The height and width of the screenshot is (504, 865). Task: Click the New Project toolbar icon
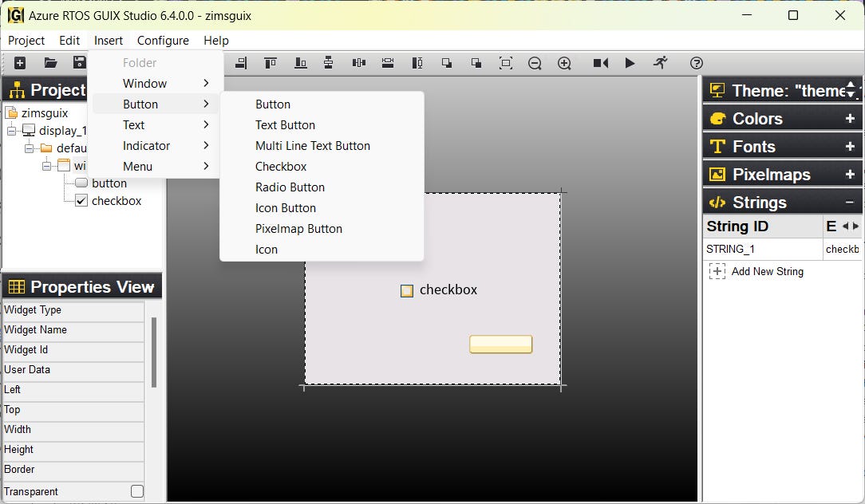(x=20, y=63)
